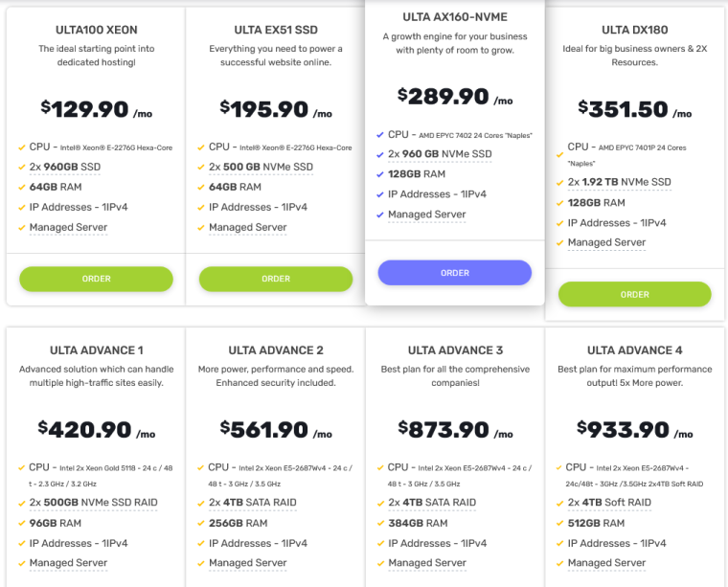Click ORDER button for ULTA EX51 SSD
The height and width of the screenshot is (587, 728).
276,279
